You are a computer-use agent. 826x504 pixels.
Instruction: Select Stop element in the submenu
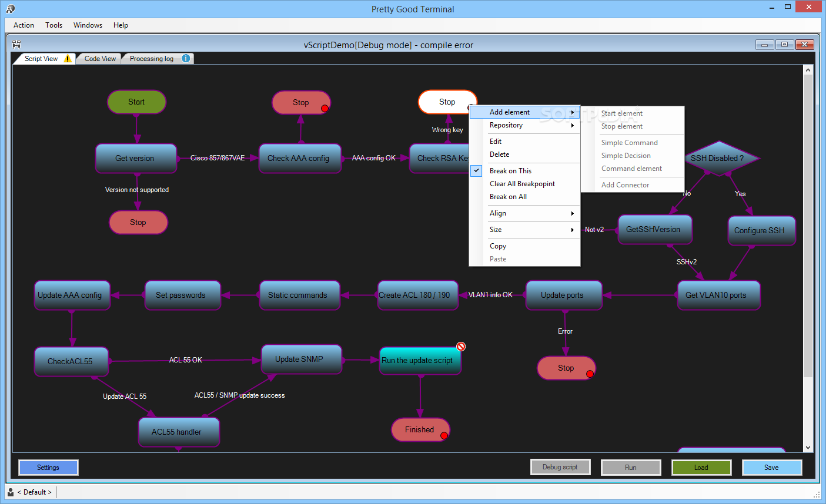[x=633, y=126]
